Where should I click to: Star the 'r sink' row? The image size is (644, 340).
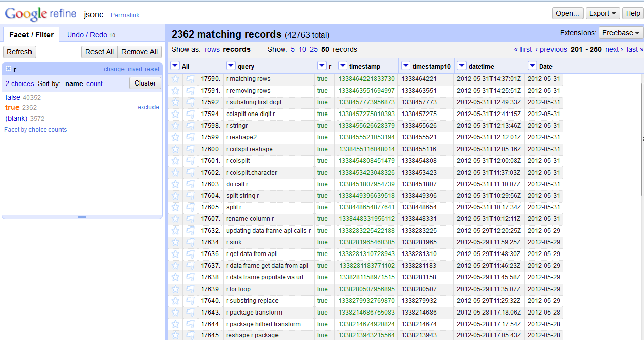click(175, 242)
